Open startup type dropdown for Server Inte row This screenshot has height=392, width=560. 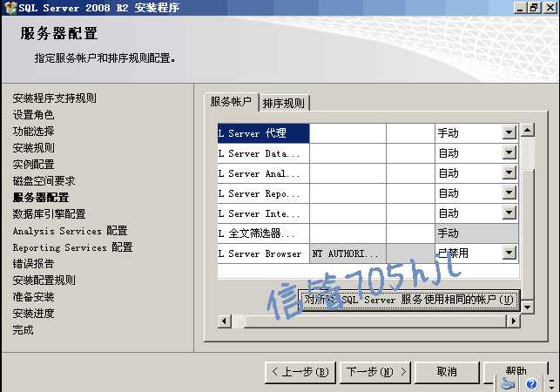(509, 213)
